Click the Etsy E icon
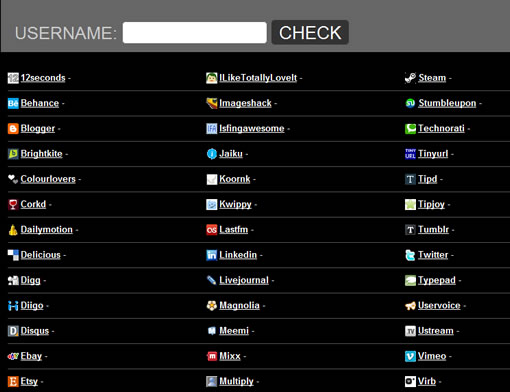The image size is (510, 392). (x=13, y=382)
